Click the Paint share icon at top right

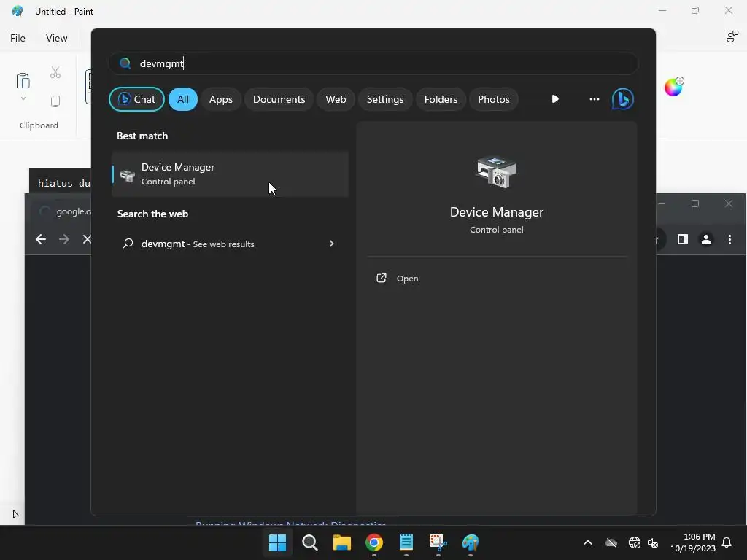click(x=732, y=36)
